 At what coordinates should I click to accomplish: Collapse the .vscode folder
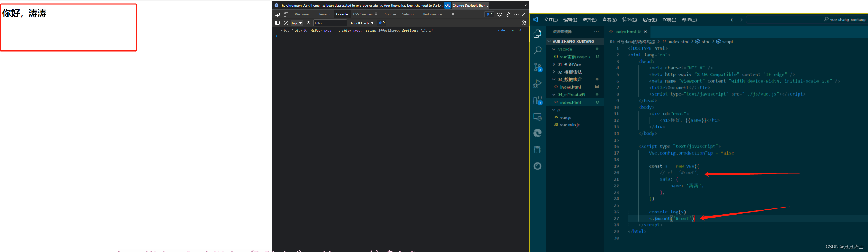(x=575, y=49)
